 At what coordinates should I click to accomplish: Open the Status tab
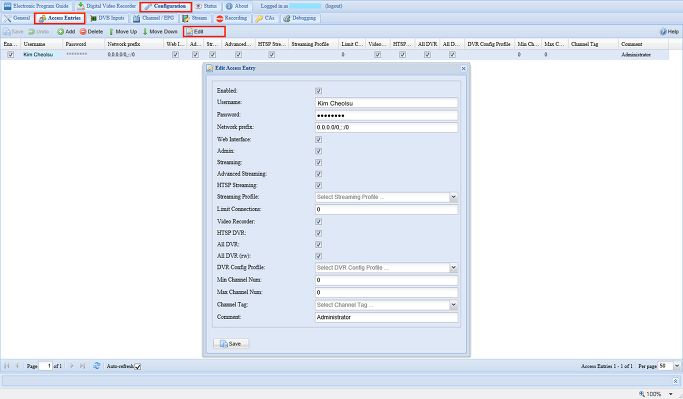(206, 6)
